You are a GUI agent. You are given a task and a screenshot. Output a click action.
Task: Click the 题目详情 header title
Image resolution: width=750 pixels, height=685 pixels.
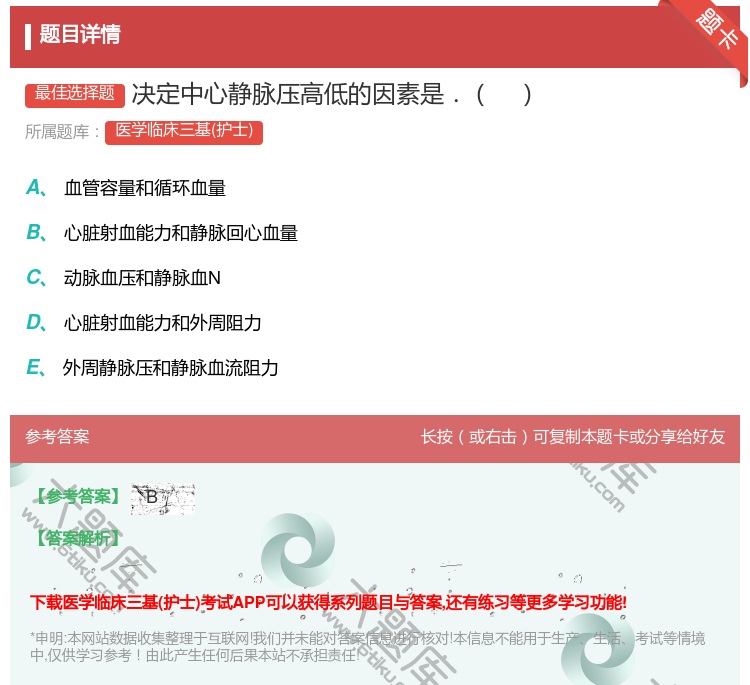coord(80,34)
